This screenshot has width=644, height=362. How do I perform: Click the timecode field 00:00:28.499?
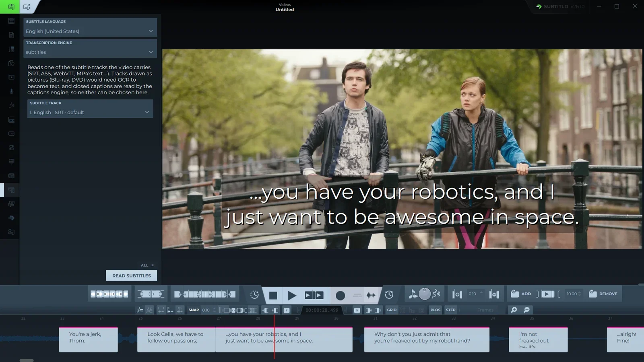coord(322,310)
